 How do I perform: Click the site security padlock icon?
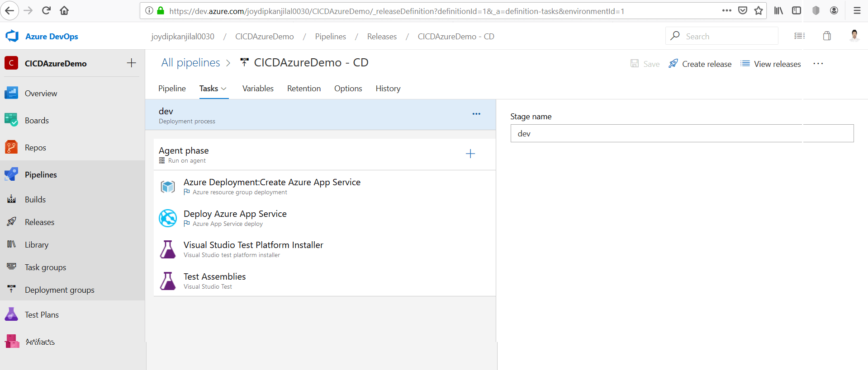pos(160,10)
